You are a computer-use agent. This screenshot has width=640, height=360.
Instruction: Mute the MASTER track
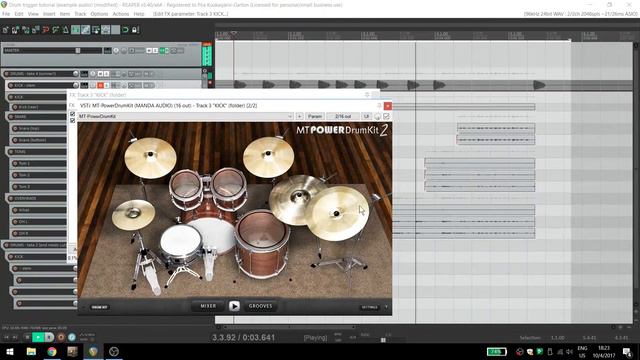[149, 51]
